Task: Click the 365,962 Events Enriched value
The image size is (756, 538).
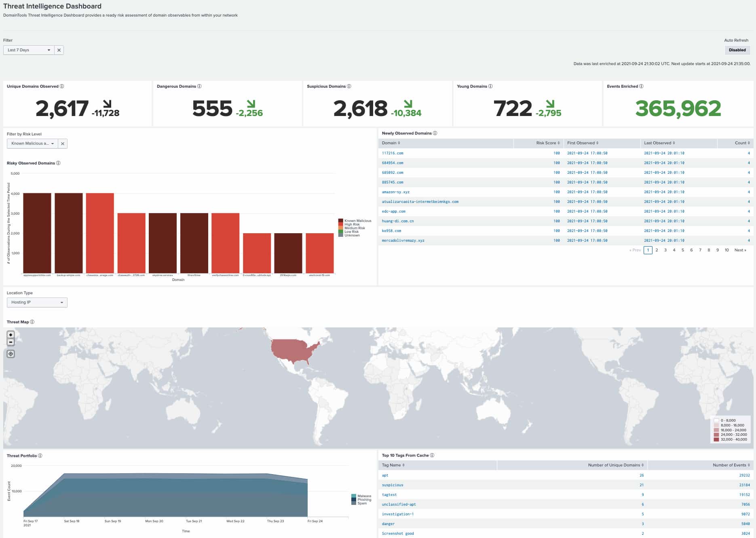Action: (678, 108)
